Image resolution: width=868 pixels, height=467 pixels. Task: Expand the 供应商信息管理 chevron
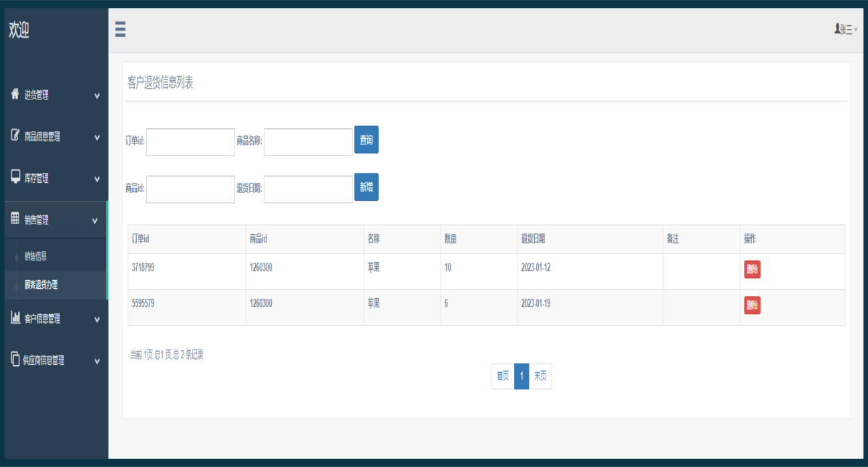click(x=97, y=361)
